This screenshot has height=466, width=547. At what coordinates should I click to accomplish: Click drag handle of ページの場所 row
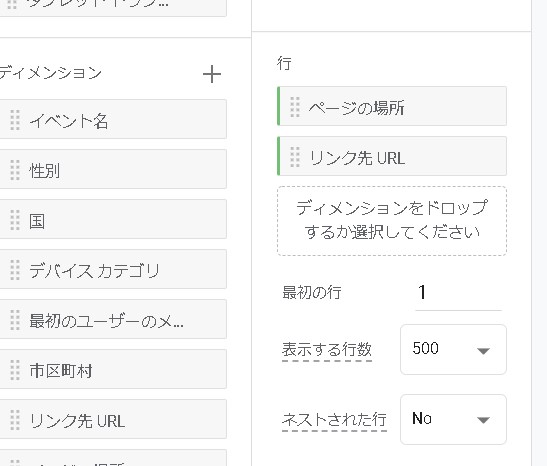coord(295,107)
